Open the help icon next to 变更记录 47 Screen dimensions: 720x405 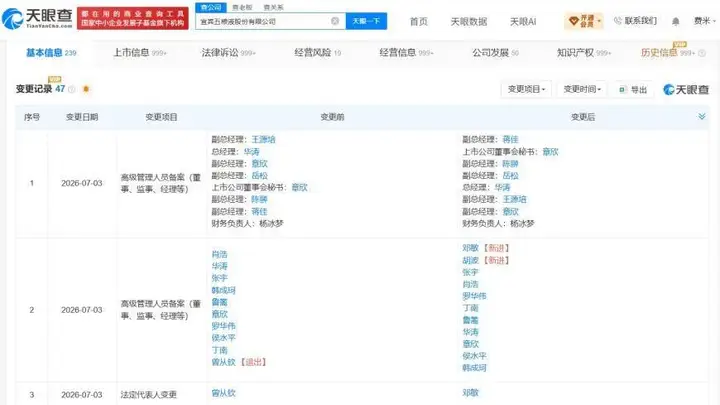(72, 90)
